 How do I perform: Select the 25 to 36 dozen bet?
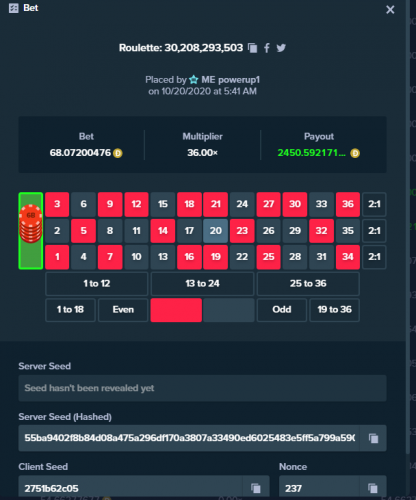(308, 284)
